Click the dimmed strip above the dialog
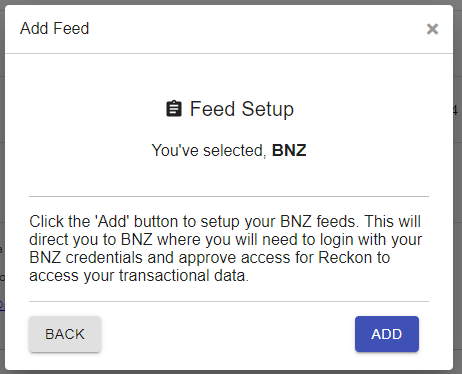Image resolution: width=462 pixels, height=374 pixels. (x=231, y=2)
